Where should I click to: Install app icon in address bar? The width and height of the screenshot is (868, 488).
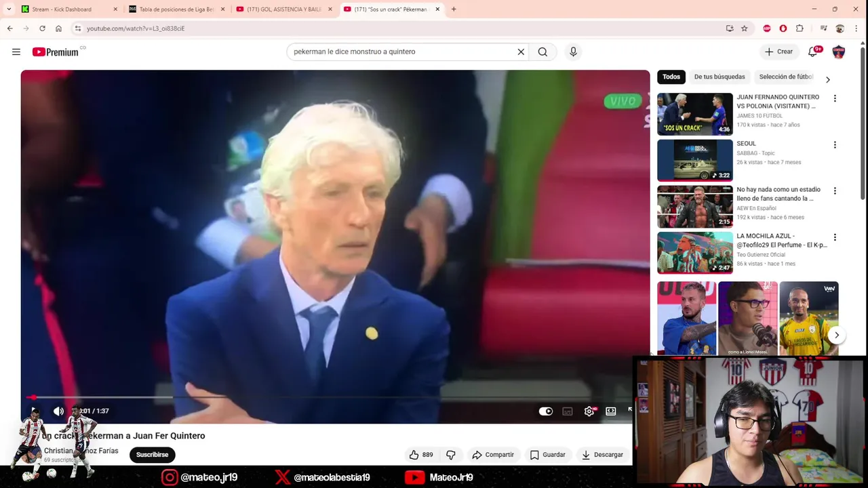tap(729, 28)
